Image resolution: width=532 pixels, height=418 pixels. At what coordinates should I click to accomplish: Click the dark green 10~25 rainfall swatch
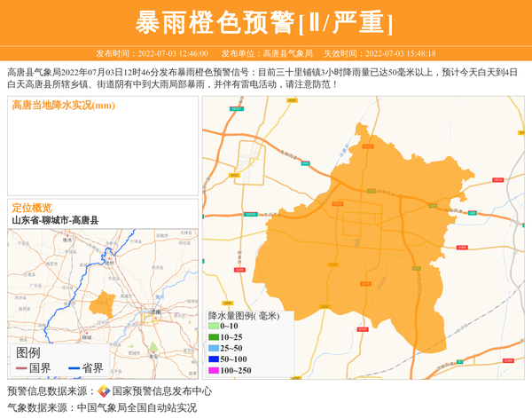click(x=213, y=337)
